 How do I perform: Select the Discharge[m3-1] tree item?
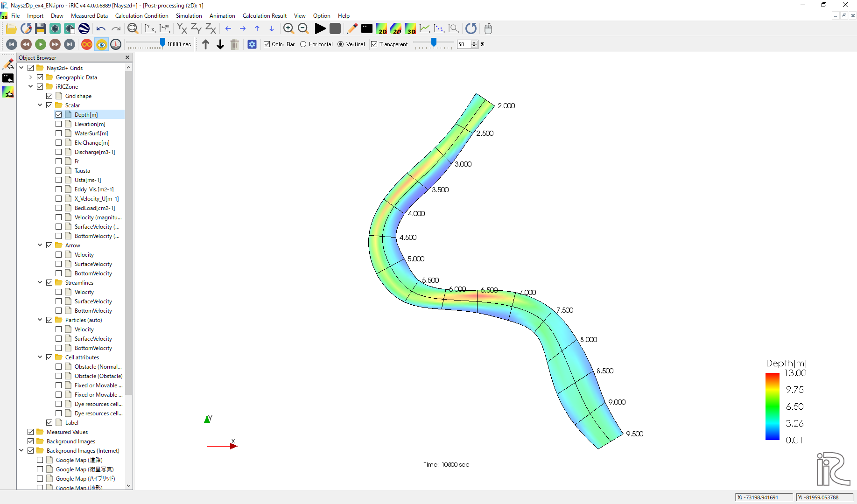pyautogui.click(x=95, y=152)
